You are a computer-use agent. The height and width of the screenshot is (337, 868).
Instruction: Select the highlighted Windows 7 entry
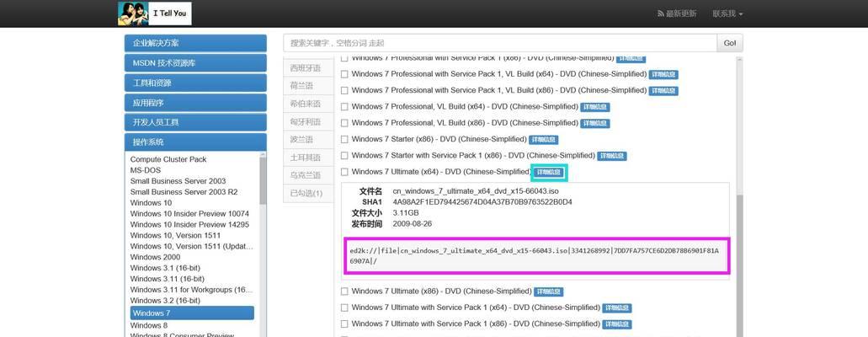click(x=192, y=313)
